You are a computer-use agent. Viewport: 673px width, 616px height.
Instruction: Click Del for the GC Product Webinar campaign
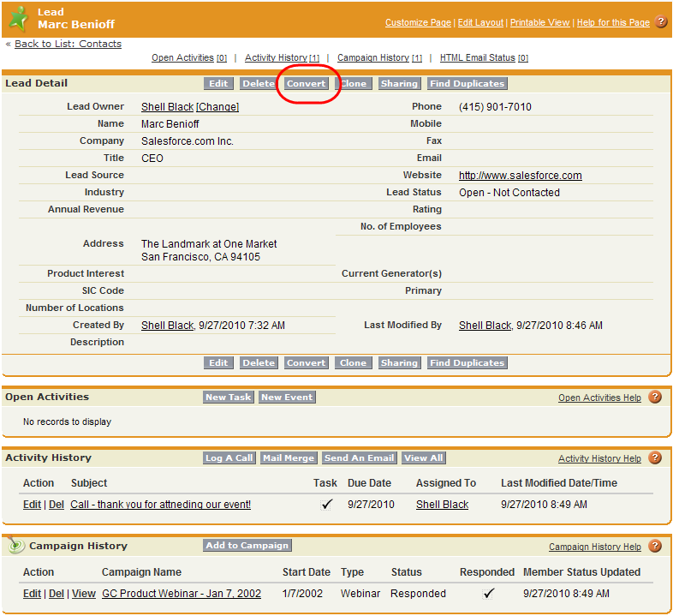point(57,594)
